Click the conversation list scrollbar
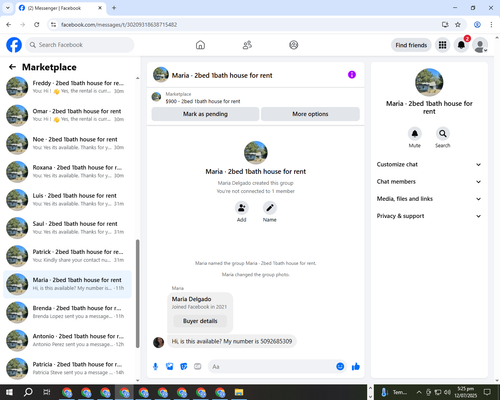Image resolution: width=500 pixels, height=400 pixels. coord(137,293)
